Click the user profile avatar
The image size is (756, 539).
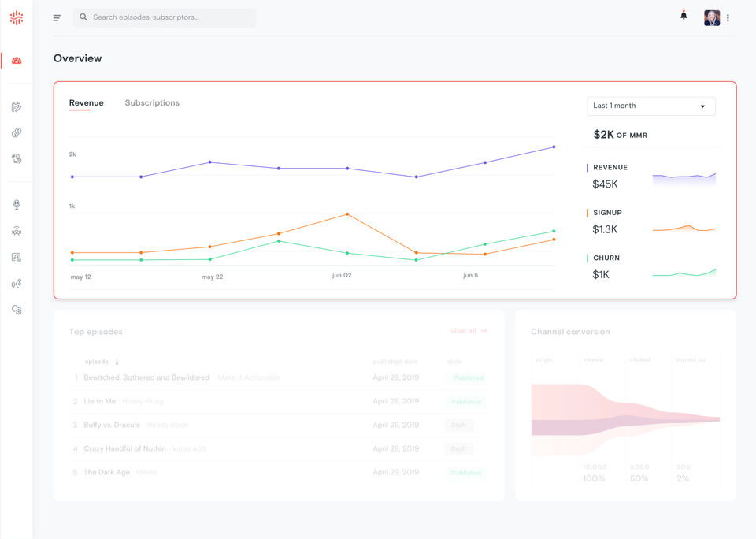pos(712,18)
